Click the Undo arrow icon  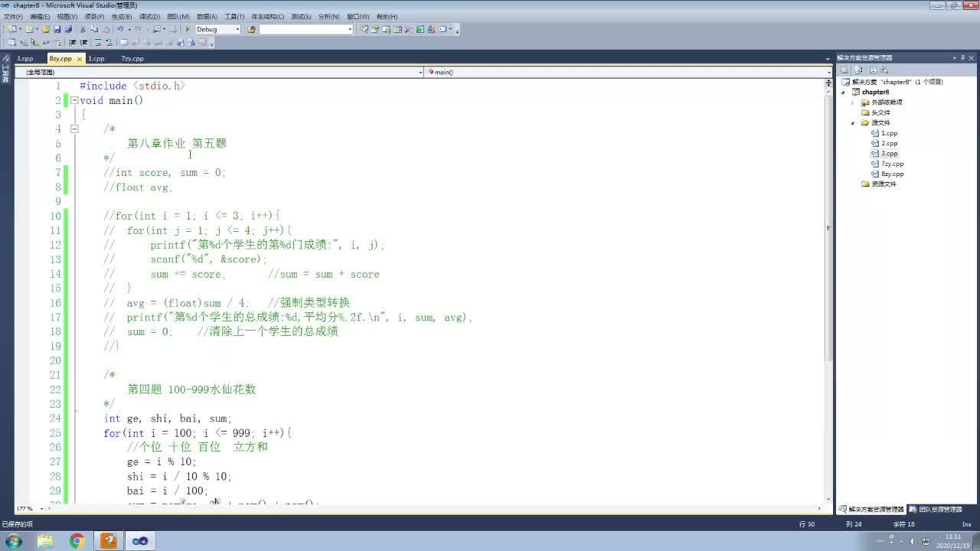point(120,29)
